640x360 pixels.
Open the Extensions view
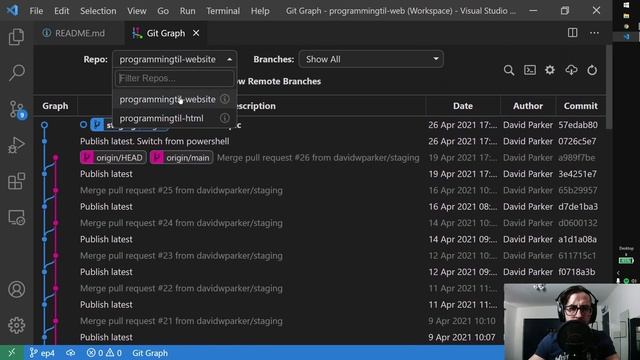coord(16,181)
